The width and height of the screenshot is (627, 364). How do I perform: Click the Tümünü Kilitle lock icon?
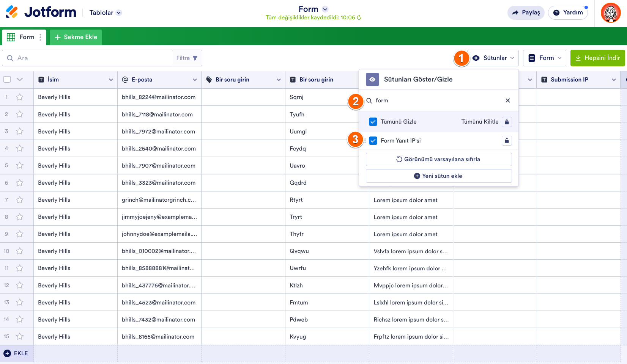pyautogui.click(x=507, y=122)
